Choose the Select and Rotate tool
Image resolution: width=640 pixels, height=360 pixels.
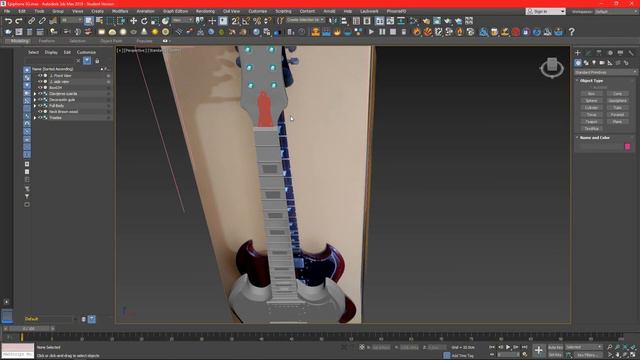144,21
